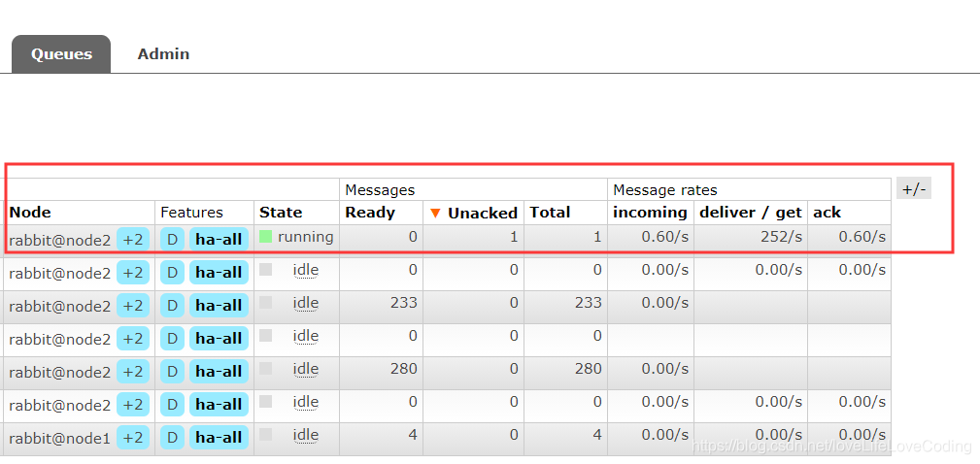Screen dimensions: 980x464
Task: Click ha-all badge in the 280 messages row
Action: point(219,372)
